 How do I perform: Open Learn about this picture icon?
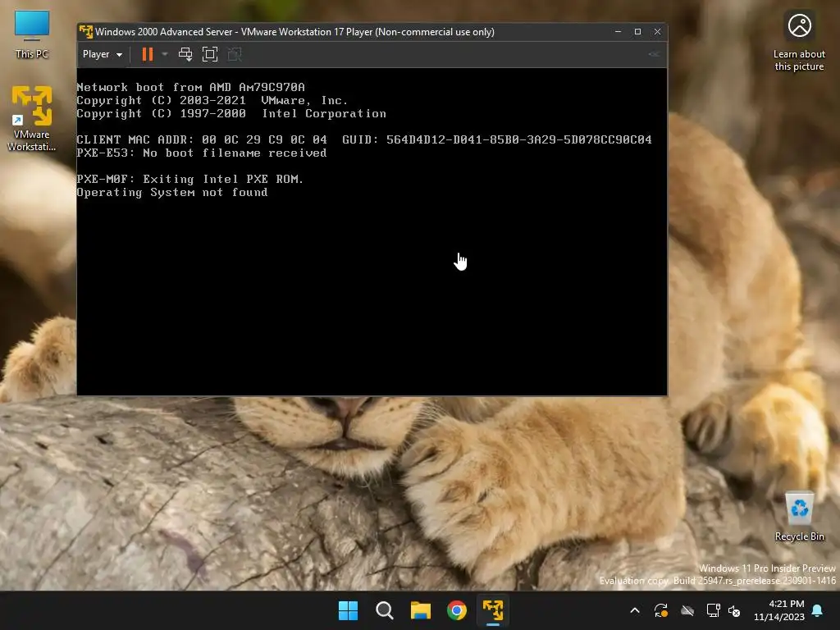(x=799, y=41)
